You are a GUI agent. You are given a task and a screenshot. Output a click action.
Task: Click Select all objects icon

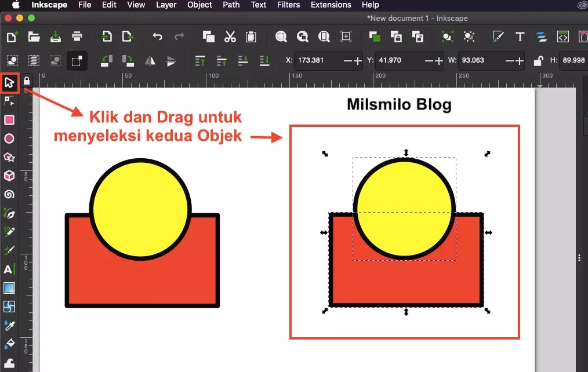tap(12, 61)
